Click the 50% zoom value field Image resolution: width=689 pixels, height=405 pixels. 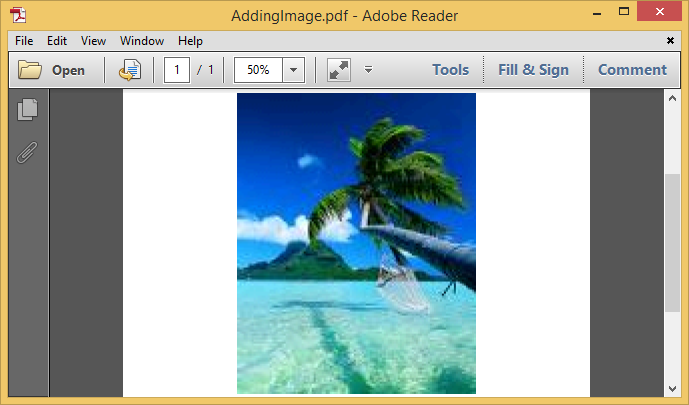tap(258, 70)
